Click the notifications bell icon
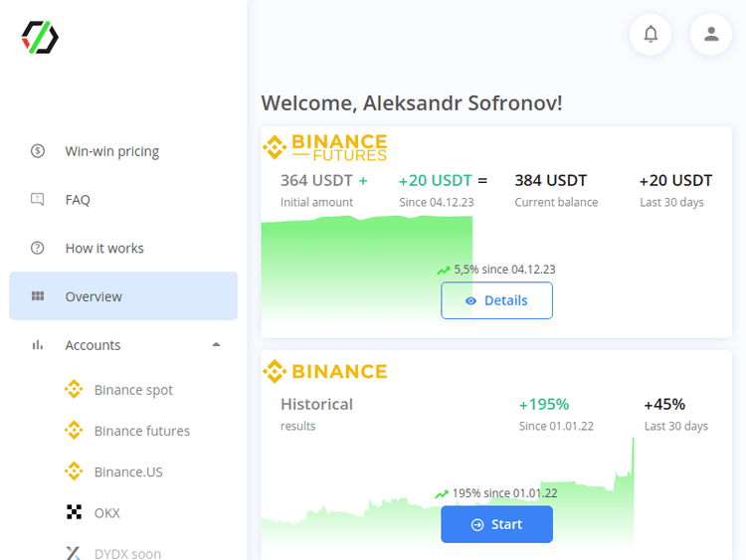746x560 pixels. (x=651, y=34)
